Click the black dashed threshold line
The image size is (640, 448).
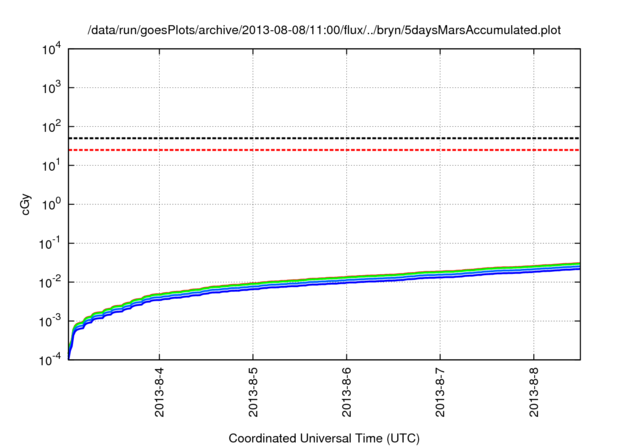point(324,138)
